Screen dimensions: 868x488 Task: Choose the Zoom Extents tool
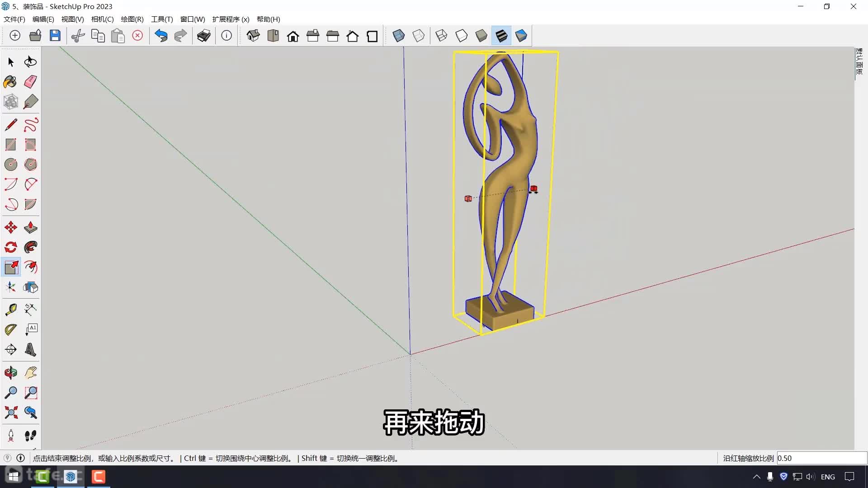tap(11, 413)
